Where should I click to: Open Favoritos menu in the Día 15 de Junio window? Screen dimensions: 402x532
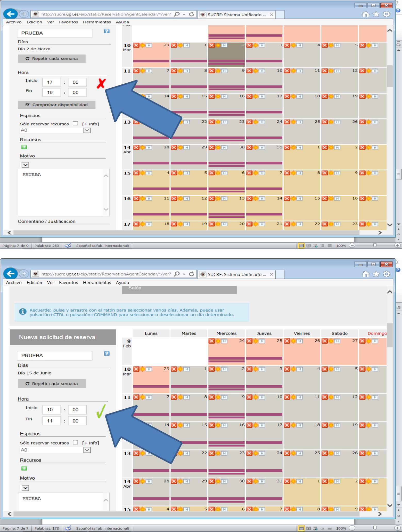coord(68,283)
